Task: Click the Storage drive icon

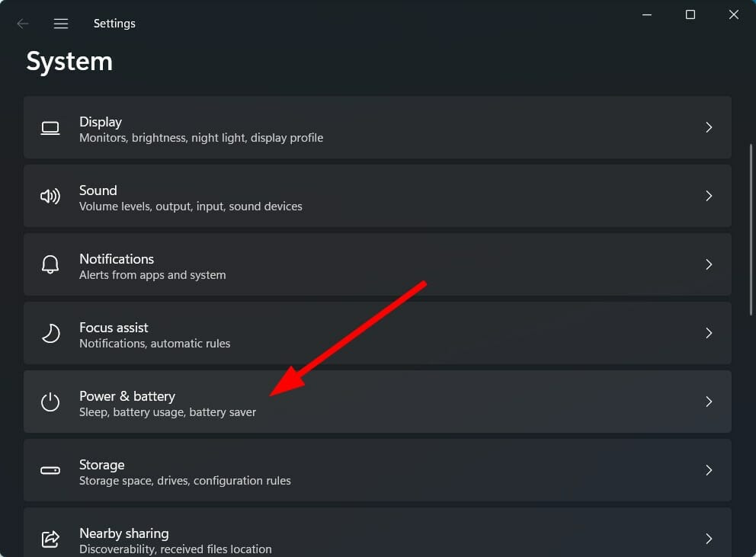Action: 50,470
